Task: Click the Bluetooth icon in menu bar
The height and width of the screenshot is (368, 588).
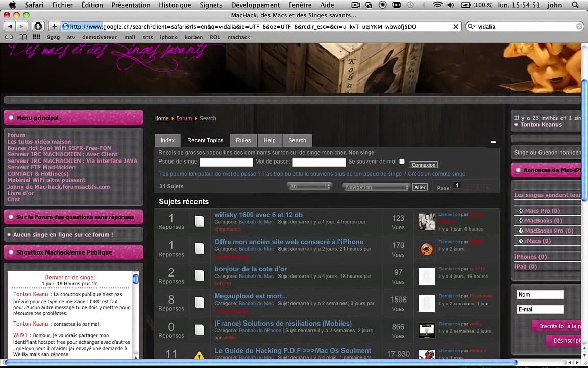Action: [x=424, y=5]
